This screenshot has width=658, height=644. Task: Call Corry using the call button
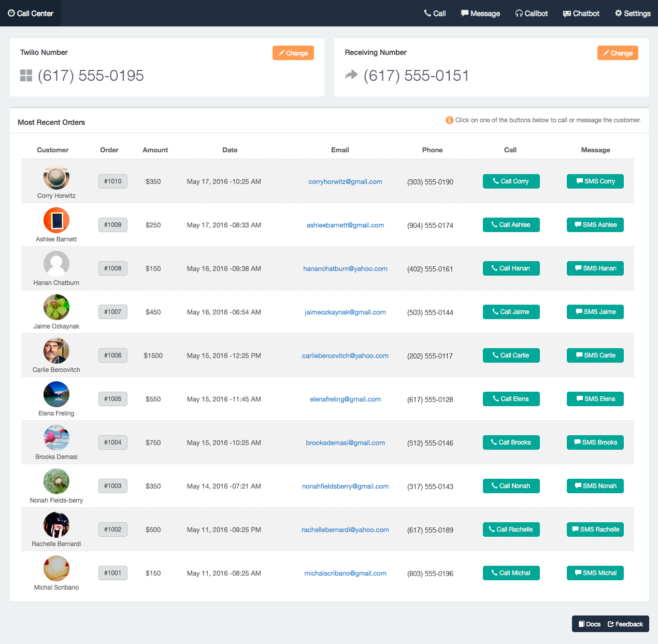pos(511,181)
